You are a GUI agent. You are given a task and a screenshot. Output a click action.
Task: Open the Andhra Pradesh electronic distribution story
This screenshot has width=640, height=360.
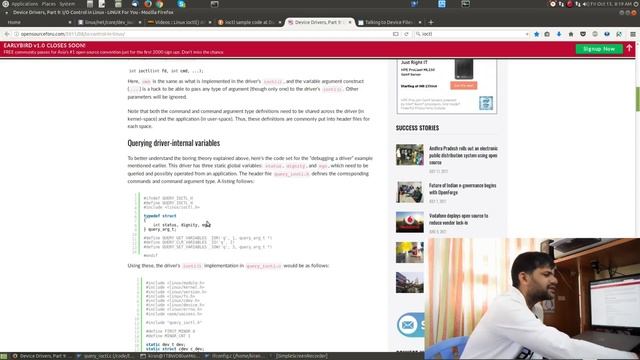point(463,155)
